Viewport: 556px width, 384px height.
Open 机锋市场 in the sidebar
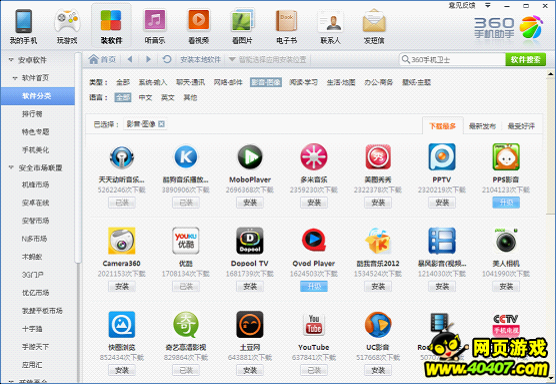pos(35,184)
